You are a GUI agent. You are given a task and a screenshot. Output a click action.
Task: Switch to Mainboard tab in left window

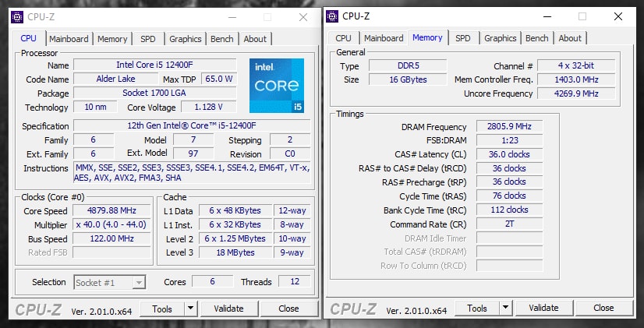pos(69,39)
